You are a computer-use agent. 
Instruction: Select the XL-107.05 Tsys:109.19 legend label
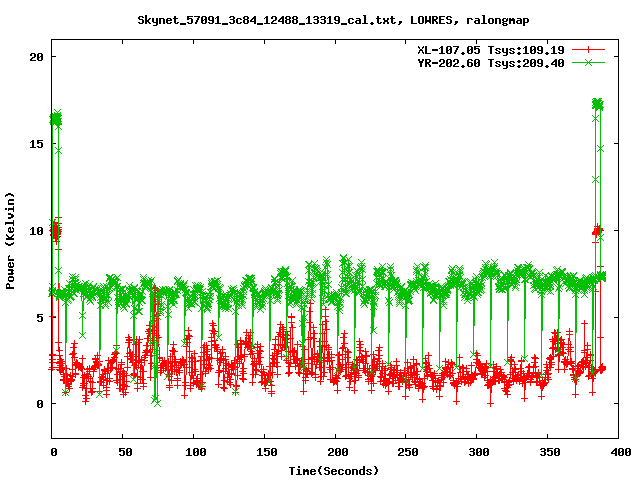[x=491, y=50]
